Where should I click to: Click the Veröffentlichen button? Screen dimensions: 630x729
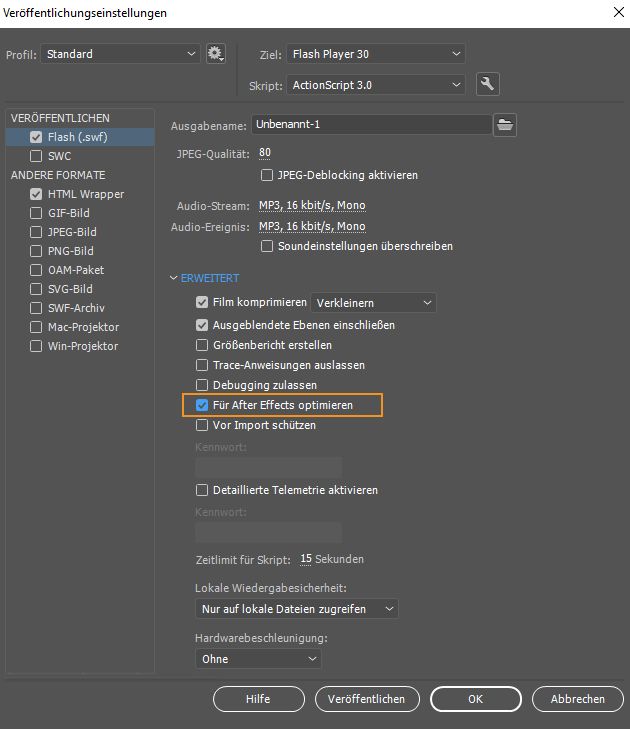[x=366, y=699]
